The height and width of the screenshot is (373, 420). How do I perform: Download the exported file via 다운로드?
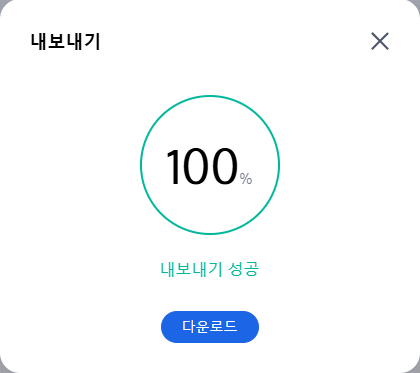click(x=210, y=327)
